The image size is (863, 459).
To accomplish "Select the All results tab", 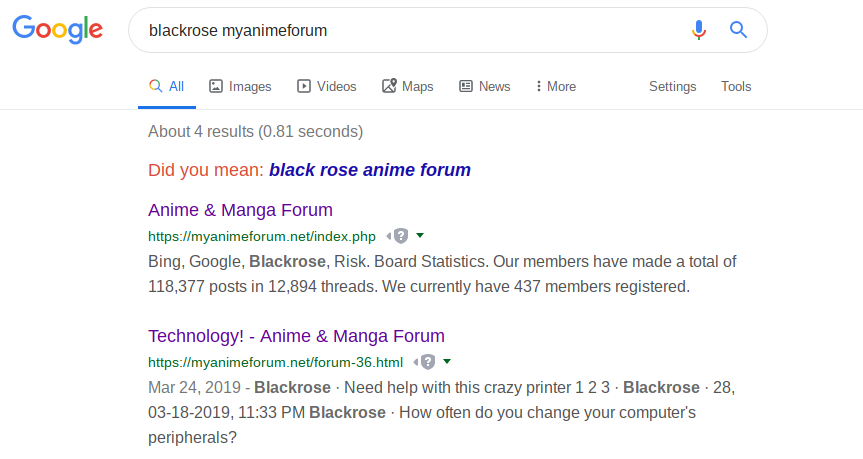I will [x=167, y=86].
